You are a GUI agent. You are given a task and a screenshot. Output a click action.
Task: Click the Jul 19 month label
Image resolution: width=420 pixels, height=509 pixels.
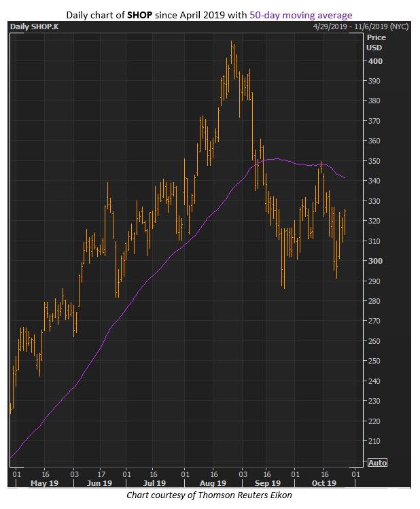[154, 483]
